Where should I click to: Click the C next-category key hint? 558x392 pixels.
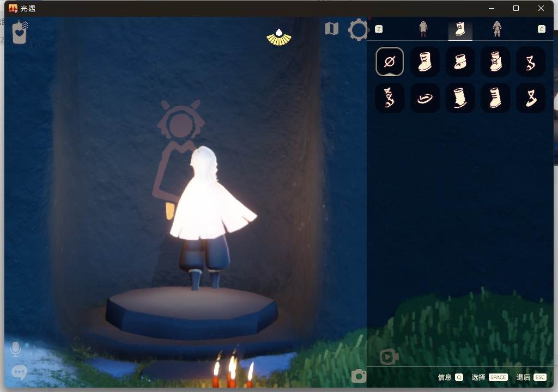pyautogui.click(x=541, y=29)
